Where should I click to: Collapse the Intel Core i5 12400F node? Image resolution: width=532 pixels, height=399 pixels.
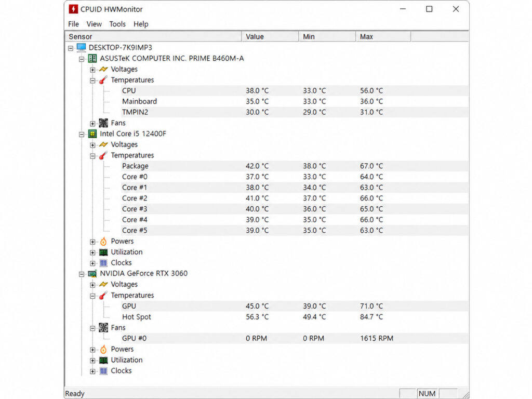pyautogui.click(x=82, y=135)
